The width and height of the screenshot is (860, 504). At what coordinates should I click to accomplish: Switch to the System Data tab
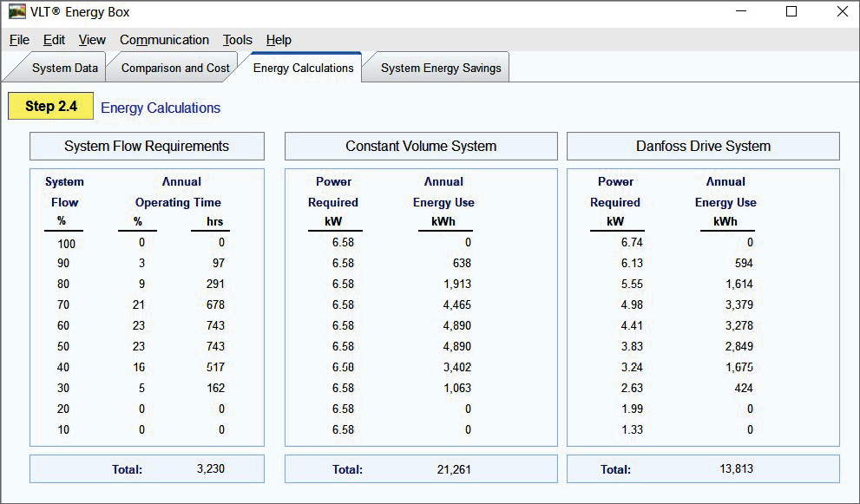[64, 69]
